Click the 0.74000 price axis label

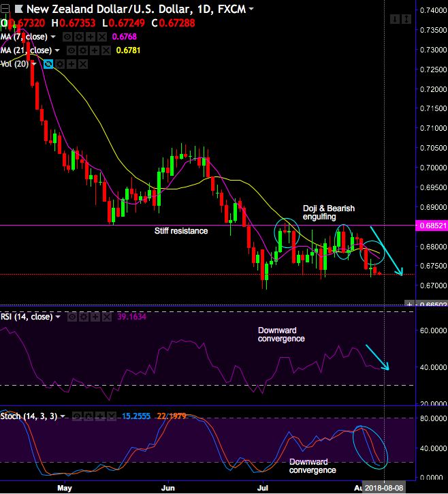point(434,10)
